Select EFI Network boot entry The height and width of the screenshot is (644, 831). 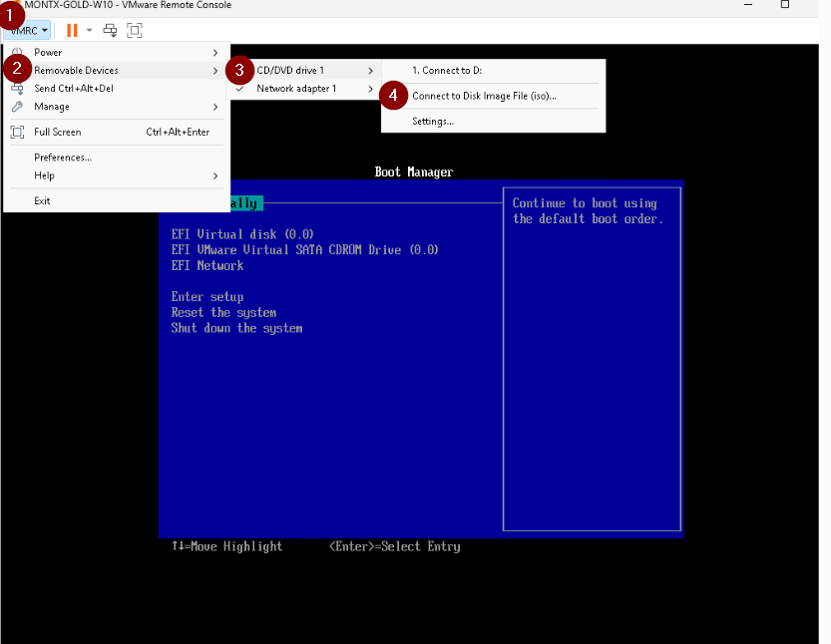(208, 266)
